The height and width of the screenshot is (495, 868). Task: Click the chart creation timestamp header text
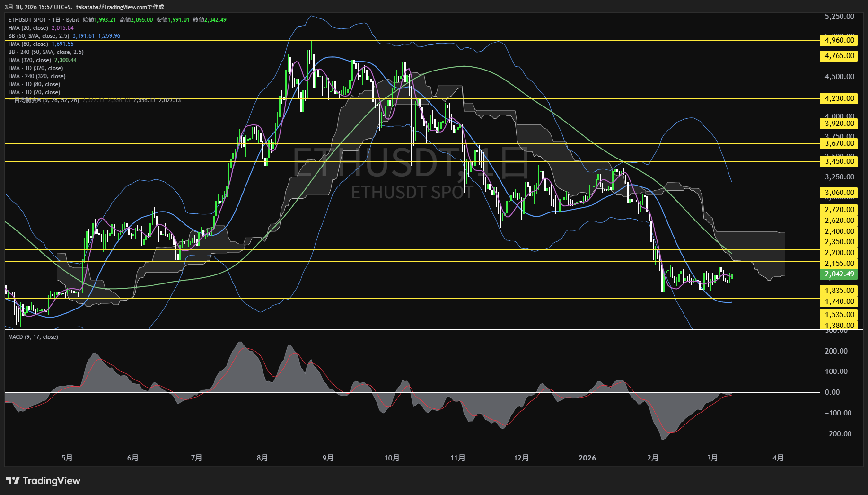tap(84, 7)
